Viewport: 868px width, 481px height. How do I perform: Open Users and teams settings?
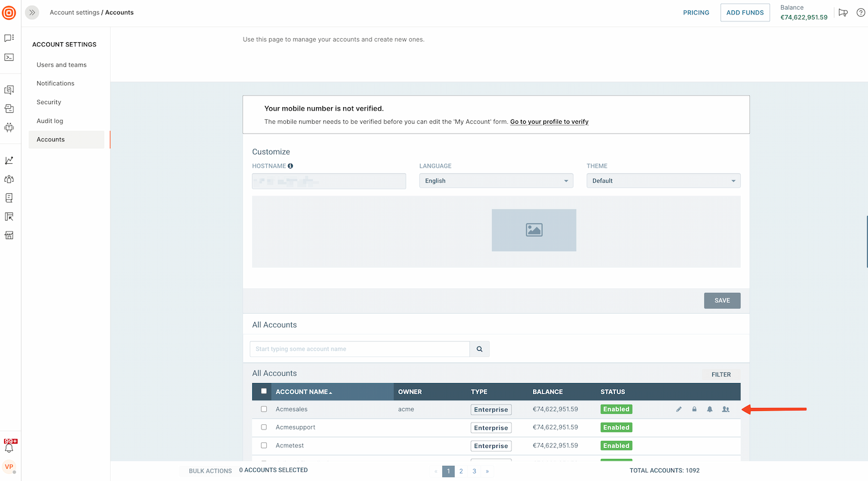coord(61,65)
